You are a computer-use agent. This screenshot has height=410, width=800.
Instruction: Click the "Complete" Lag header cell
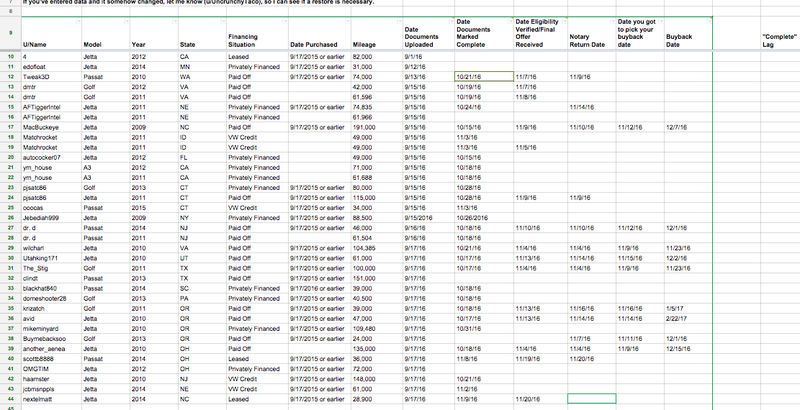[x=780, y=33]
